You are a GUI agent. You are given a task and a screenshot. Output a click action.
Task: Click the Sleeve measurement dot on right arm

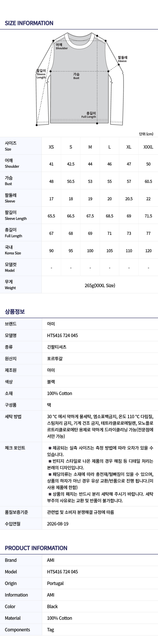tap(119, 65)
